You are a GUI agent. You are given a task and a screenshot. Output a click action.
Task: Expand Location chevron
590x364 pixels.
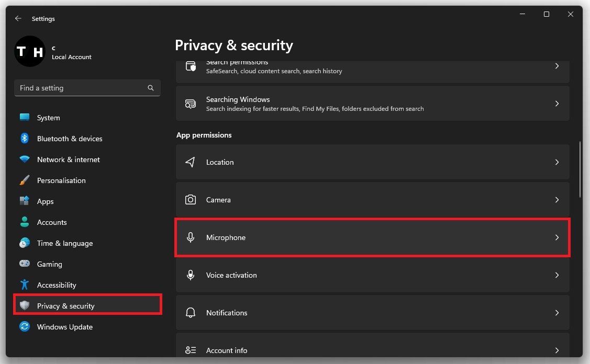557,162
